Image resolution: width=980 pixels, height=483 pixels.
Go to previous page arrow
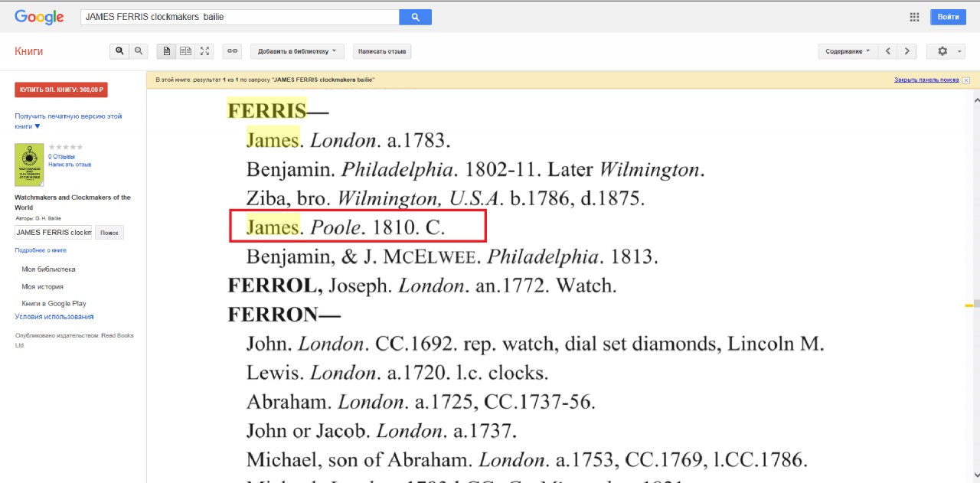(x=887, y=51)
